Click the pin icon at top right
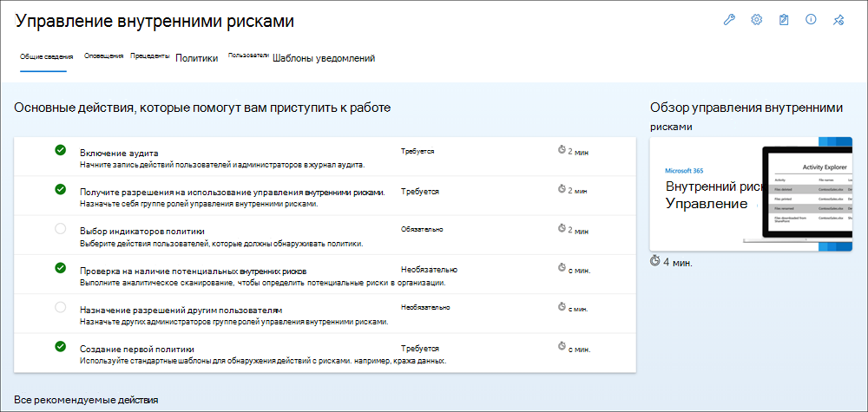 tap(838, 20)
